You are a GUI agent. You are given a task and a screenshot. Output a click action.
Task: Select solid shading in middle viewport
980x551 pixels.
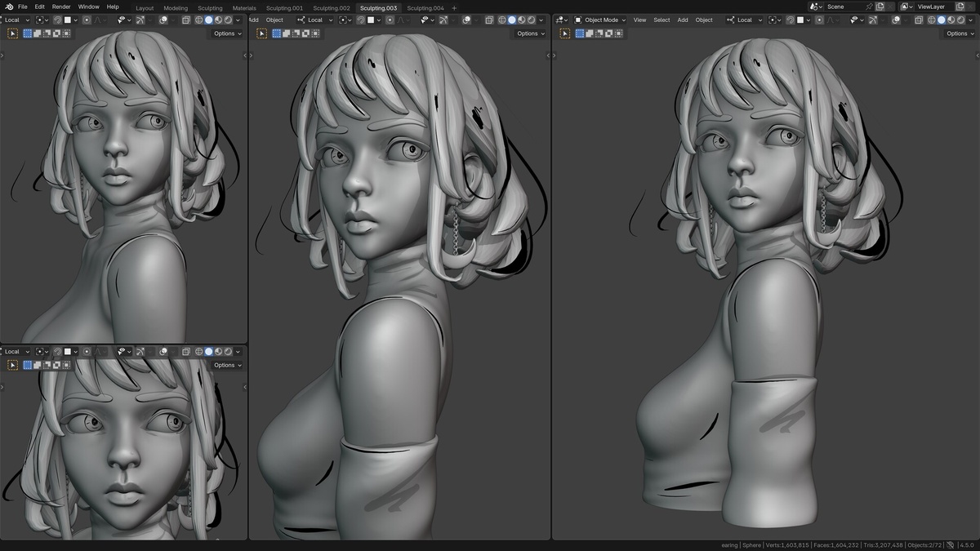pyautogui.click(x=512, y=20)
